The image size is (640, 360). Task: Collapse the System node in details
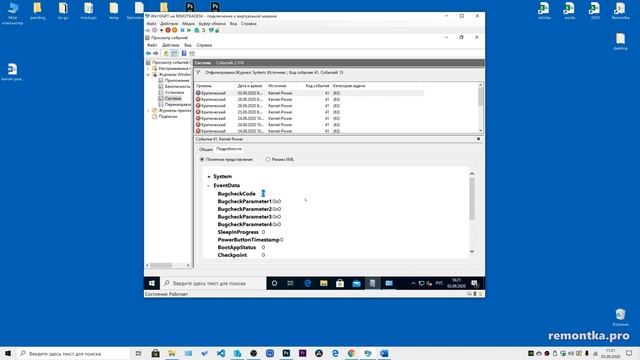click(x=209, y=177)
